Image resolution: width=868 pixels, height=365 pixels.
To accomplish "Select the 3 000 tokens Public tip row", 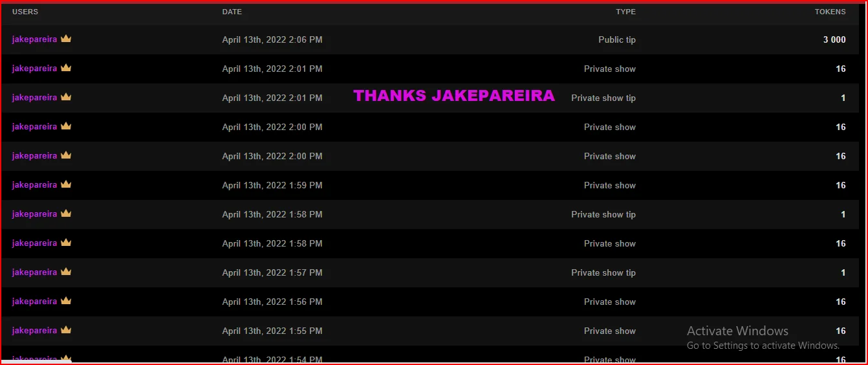I will click(430, 39).
